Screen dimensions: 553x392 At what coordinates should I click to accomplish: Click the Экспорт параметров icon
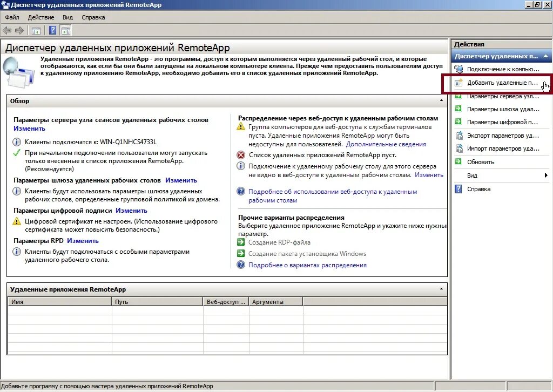click(459, 136)
